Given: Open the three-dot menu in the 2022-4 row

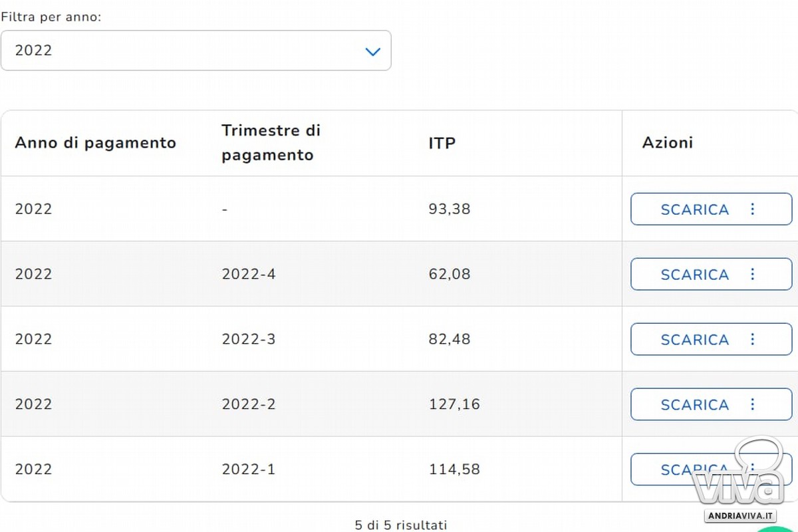Looking at the screenshot, I should click(x=753, y=274).
